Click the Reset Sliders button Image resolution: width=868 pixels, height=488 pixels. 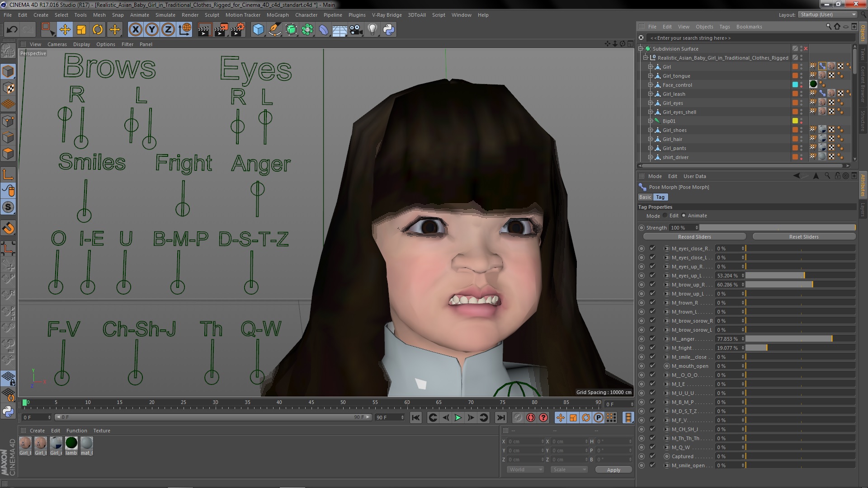[x=804, y=237]
